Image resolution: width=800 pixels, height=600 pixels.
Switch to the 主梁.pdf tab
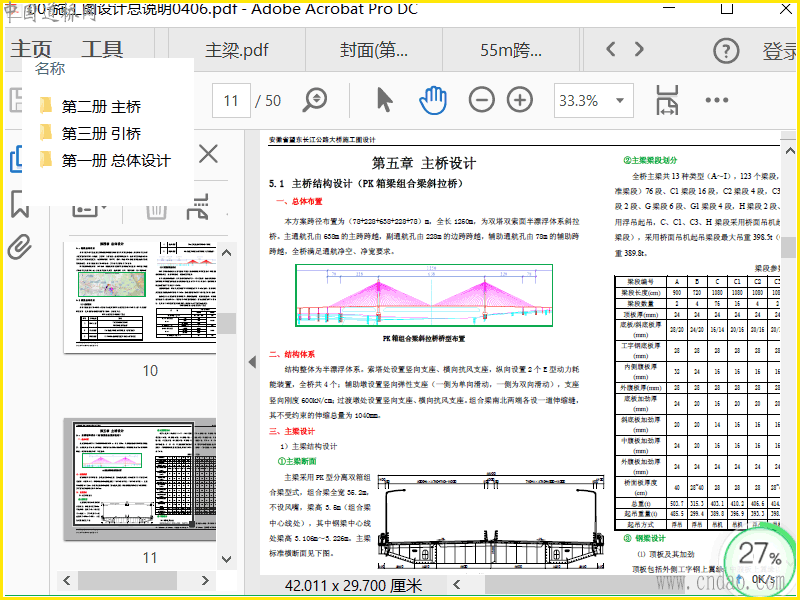(x=236, y=50)
